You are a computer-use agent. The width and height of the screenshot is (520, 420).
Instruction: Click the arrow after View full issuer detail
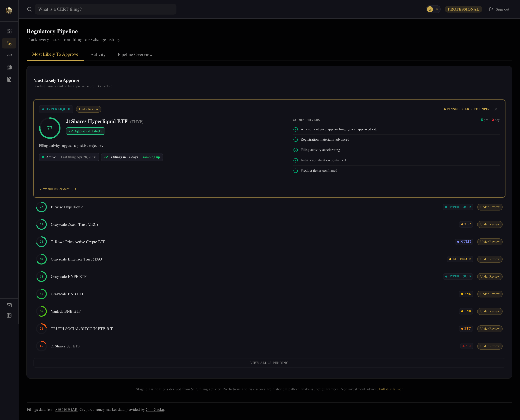pos(75,189)
